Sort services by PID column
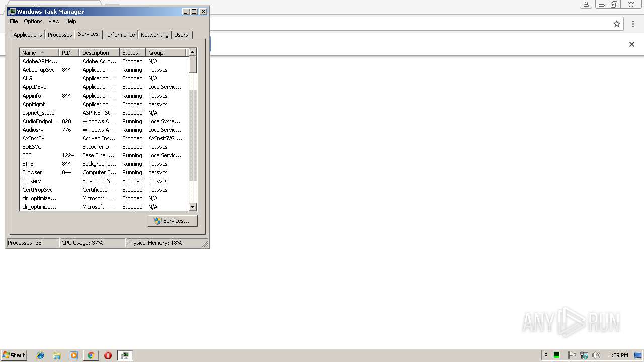Image resolution: width=644 pixels, height=362 pixels. [x=69, y=53]
